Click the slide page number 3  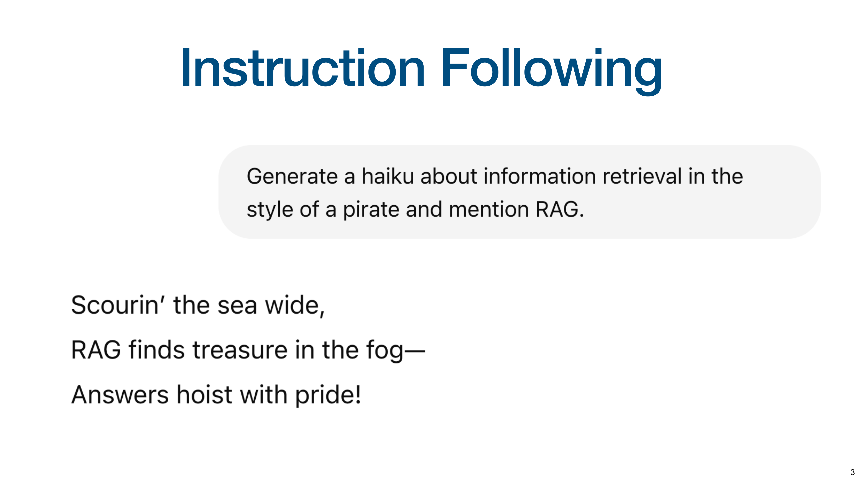[x=852, y=472]
